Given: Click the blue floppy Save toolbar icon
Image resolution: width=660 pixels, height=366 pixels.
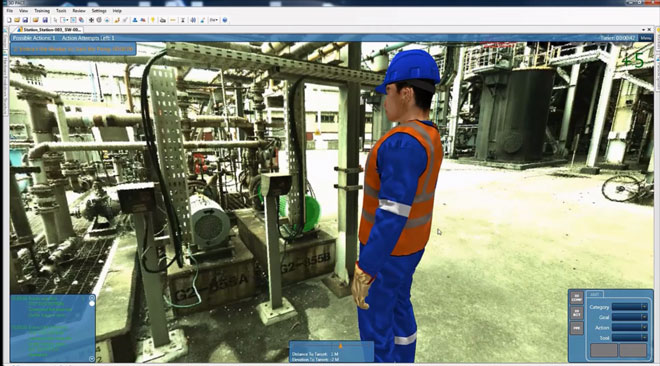Looking at the screenshot, I should tap(25, 20).
